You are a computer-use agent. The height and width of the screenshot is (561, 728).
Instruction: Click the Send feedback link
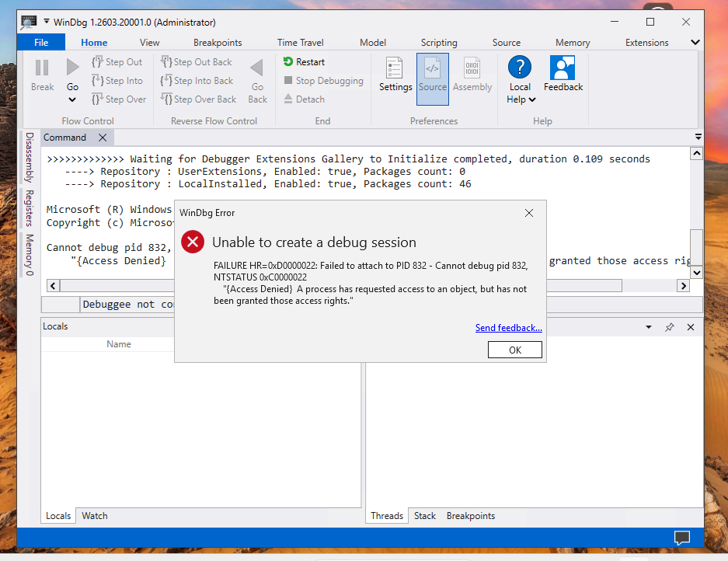click(x=508, y=327)
